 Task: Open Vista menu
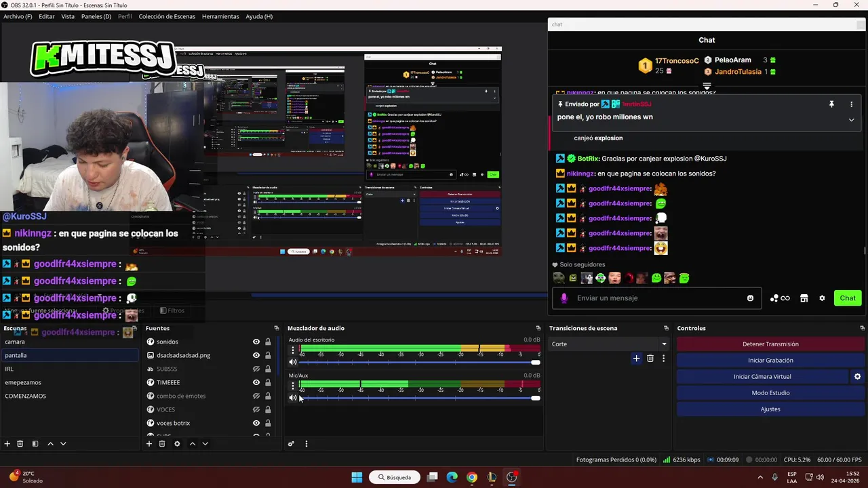pyautogui.click(x=68, y=16)
